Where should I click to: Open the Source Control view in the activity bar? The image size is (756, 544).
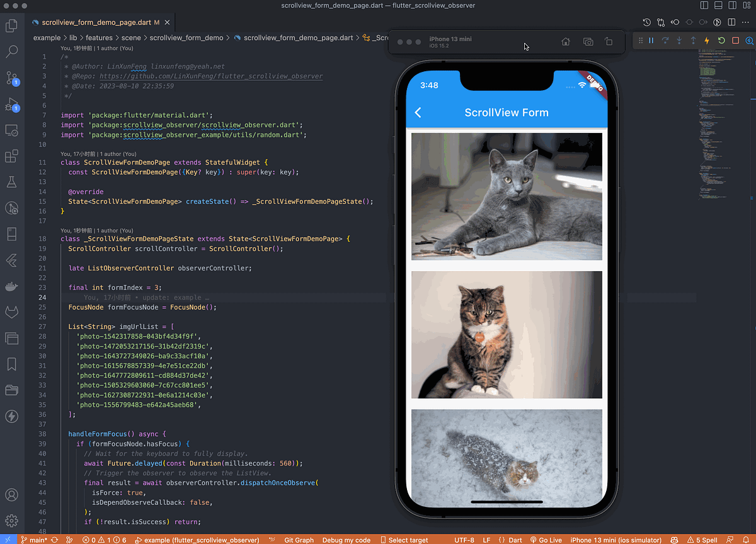click(x=12, y=79)
